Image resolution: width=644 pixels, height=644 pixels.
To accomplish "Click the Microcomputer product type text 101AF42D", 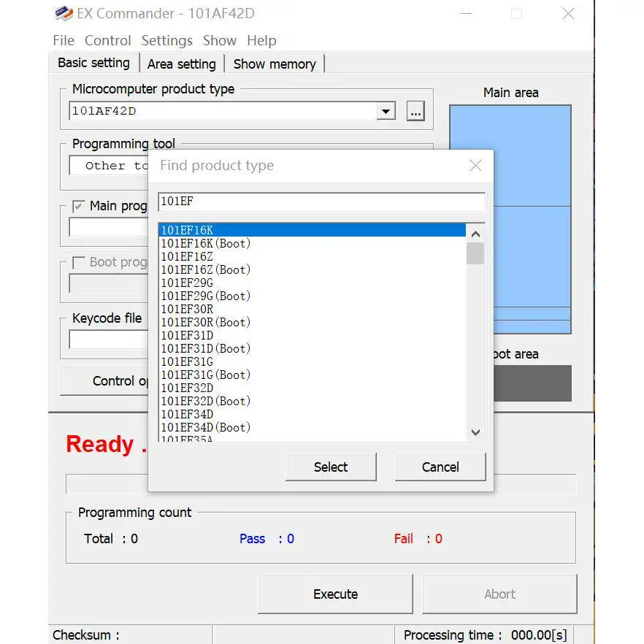I will click(104, 111).
